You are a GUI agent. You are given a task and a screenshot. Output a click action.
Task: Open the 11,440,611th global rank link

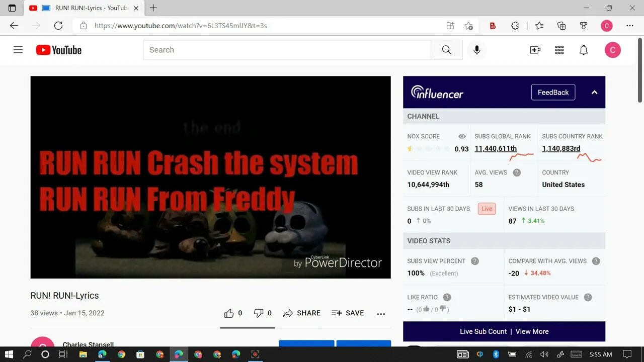pyautogui.click(x=496, y=148)
